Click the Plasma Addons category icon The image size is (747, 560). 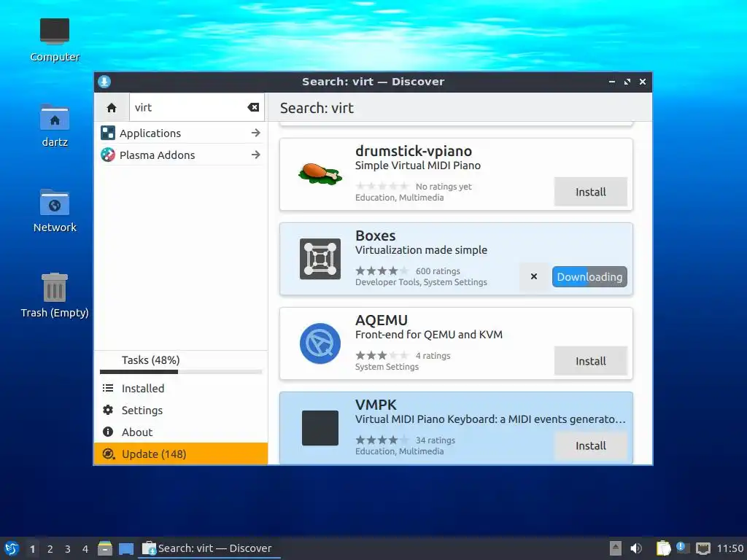coord(108,155)
